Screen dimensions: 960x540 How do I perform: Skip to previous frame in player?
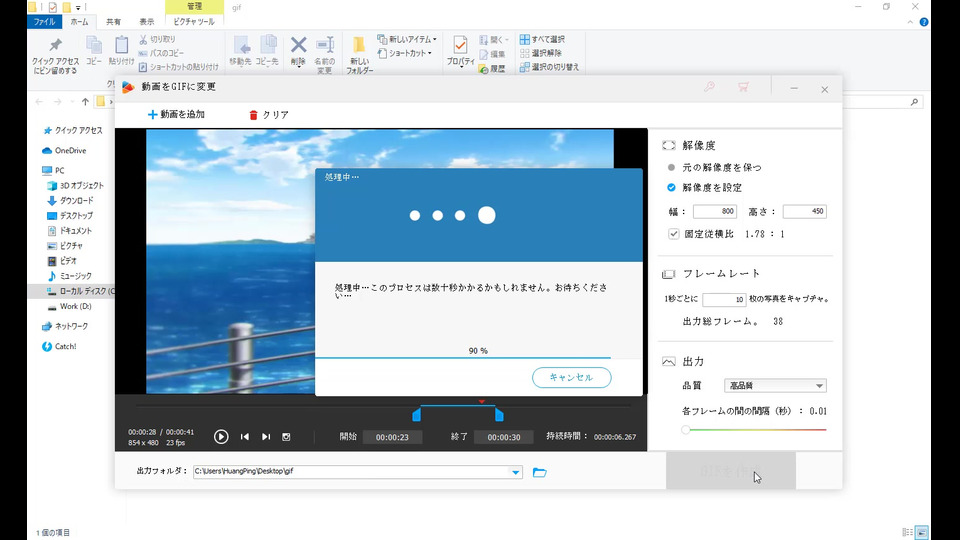coord(244,437)
